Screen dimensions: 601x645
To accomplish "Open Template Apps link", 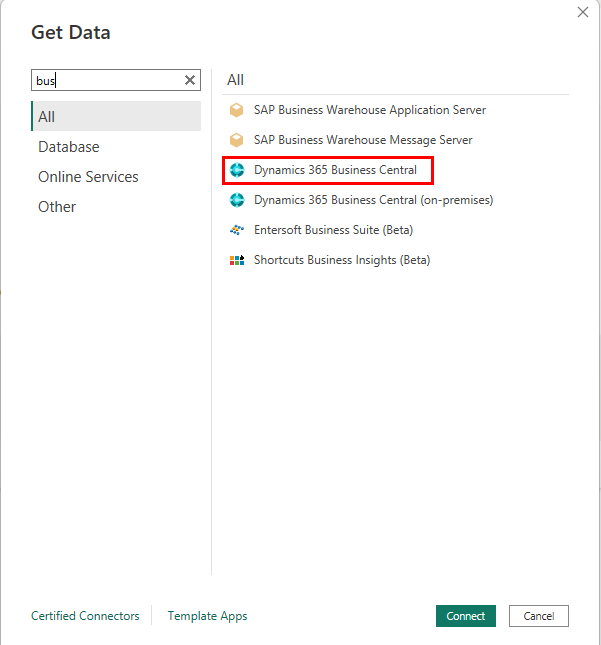I will point(207,616).
